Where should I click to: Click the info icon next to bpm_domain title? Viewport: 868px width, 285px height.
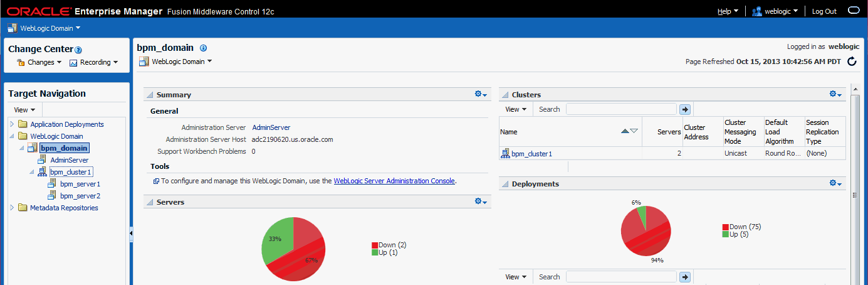203,48
